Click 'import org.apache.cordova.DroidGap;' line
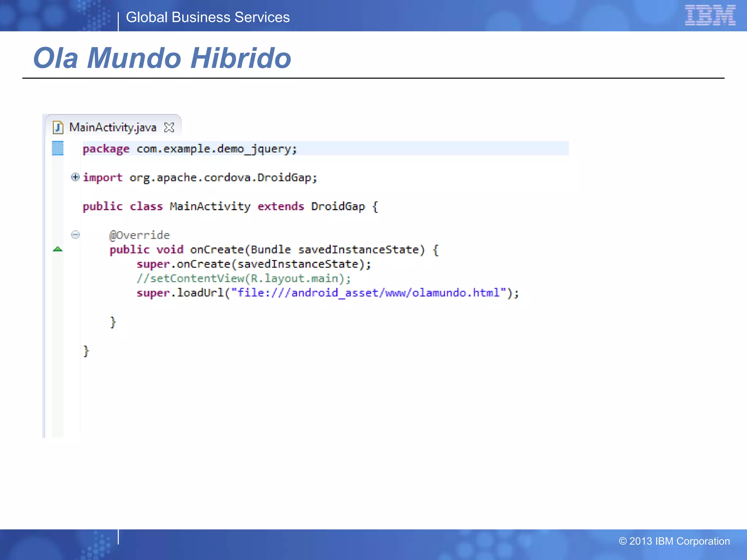747x560 pixels. [200, 178]
